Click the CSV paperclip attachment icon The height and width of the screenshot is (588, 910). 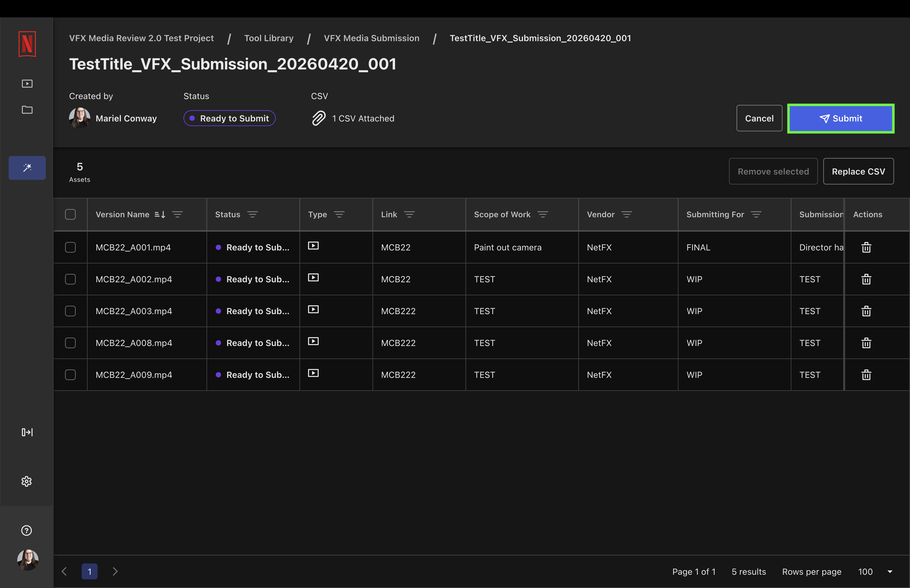tap(319, 118)
